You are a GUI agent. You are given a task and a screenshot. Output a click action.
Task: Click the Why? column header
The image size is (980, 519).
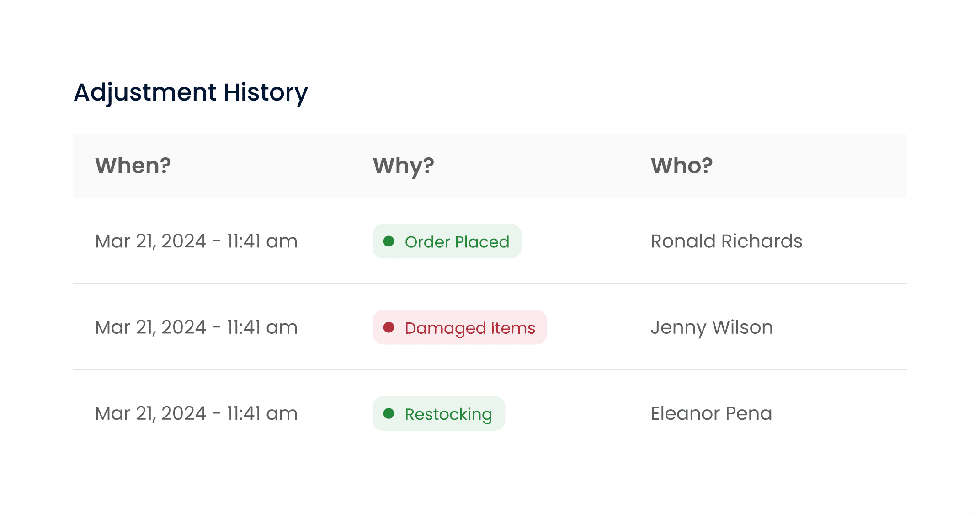(x=404, y=166)
